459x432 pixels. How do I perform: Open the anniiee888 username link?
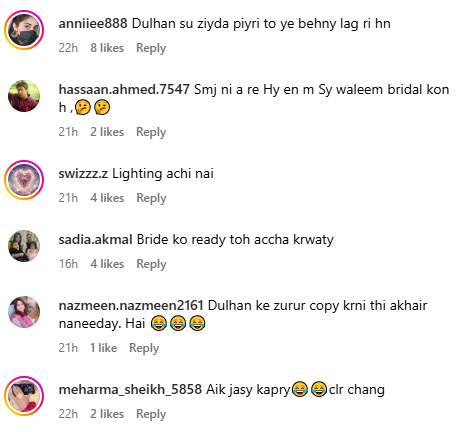[x=93, y=23]
